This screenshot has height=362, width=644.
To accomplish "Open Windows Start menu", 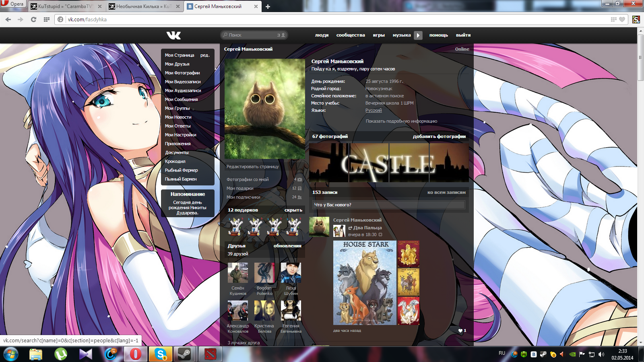I will pos(11,354).
